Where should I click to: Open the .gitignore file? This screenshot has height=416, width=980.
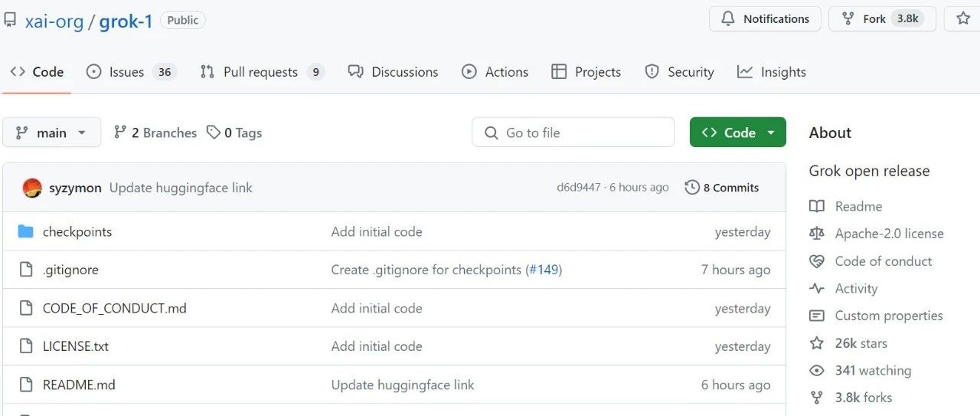[70, 270]
